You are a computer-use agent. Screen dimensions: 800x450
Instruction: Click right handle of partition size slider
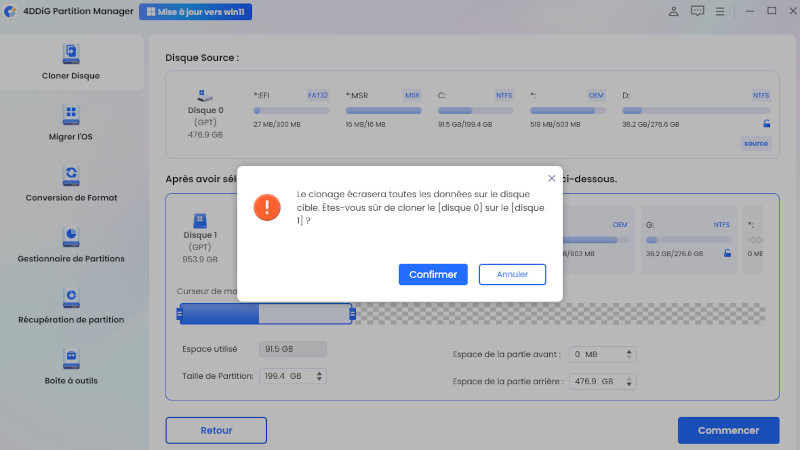[x=352, y=314]
